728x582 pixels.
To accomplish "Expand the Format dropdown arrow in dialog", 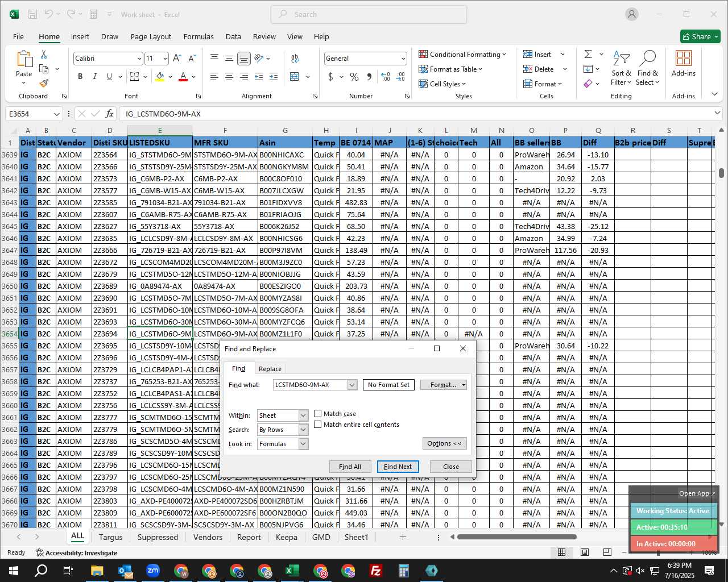I will [464, 385].
